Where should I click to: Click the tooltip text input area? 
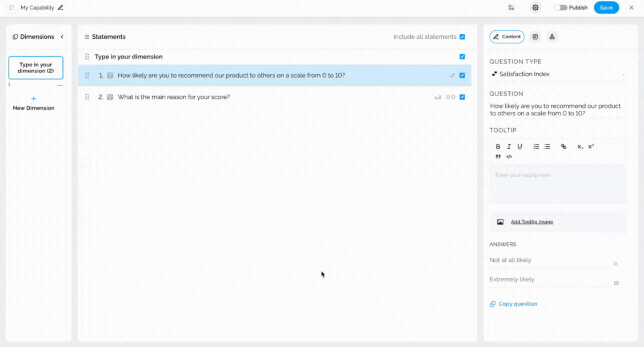557,184
